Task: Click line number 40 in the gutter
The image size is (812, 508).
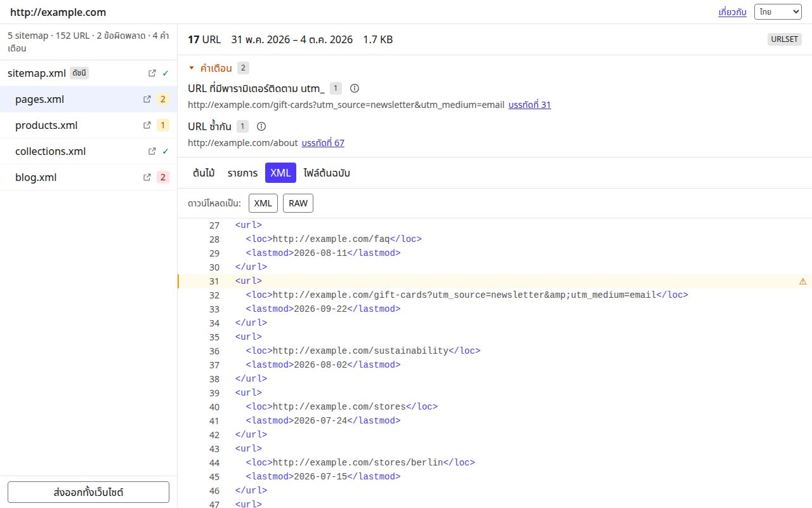Action: tap(214, 407)
